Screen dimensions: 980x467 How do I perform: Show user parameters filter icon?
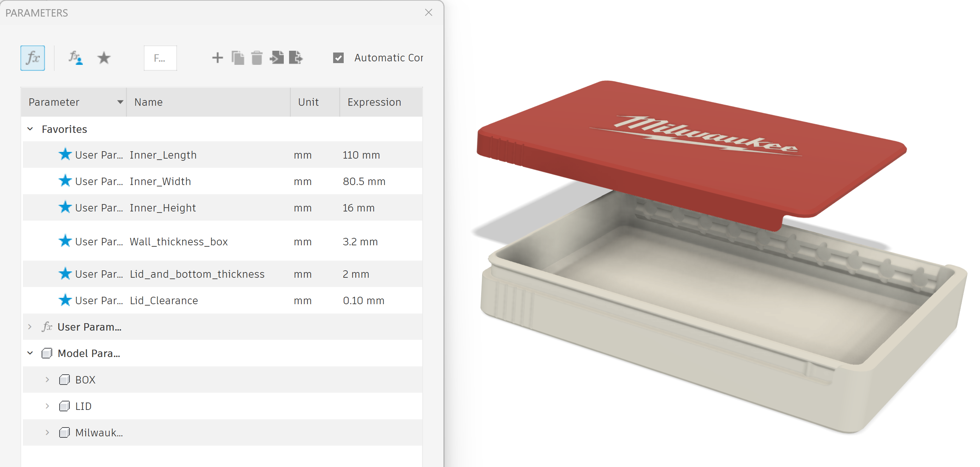(x=75, y=58)
